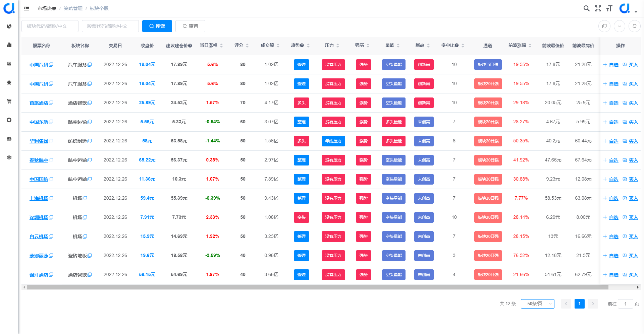644x334 pixels.
Task: Open the layers stack icon in sidebar
Action: (9, 157)
